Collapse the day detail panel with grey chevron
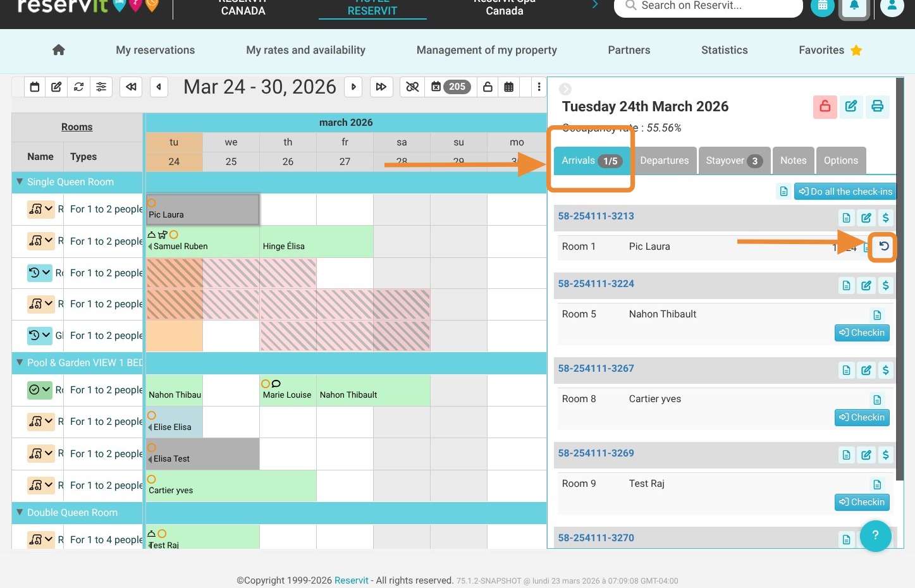The height and width of the screenshot is (588, 915). pos(565,89)
